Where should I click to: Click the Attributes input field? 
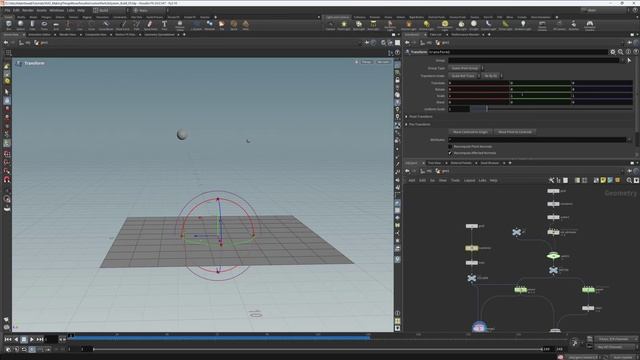538,140
